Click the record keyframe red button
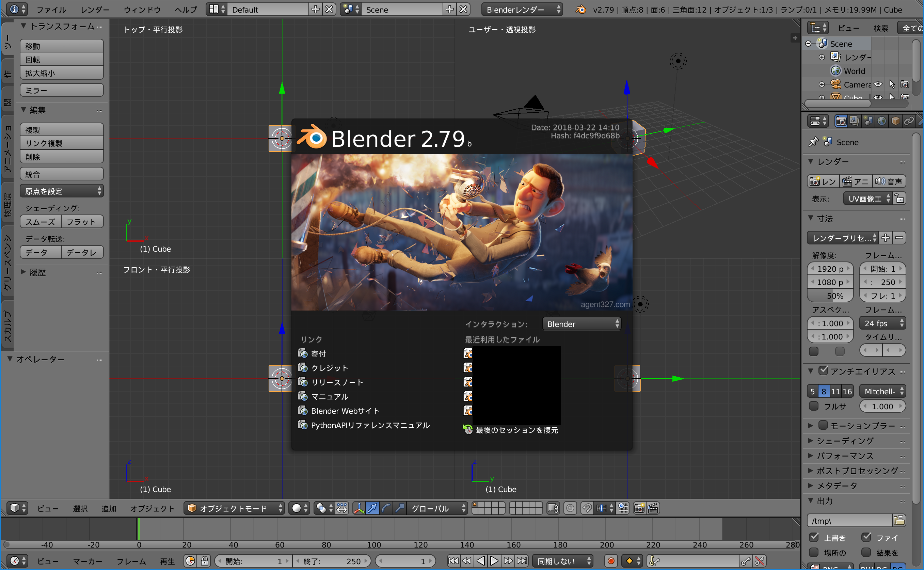Screen dimensions: 924x570 (611, 561)
